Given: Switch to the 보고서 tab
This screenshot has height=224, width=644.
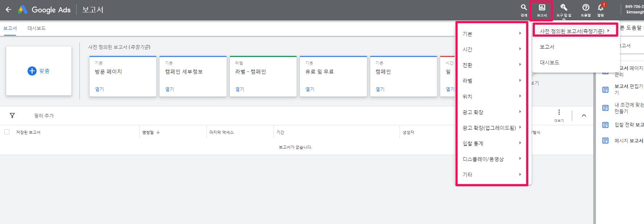Looking at the screenshot, I should tap(10, 28).
